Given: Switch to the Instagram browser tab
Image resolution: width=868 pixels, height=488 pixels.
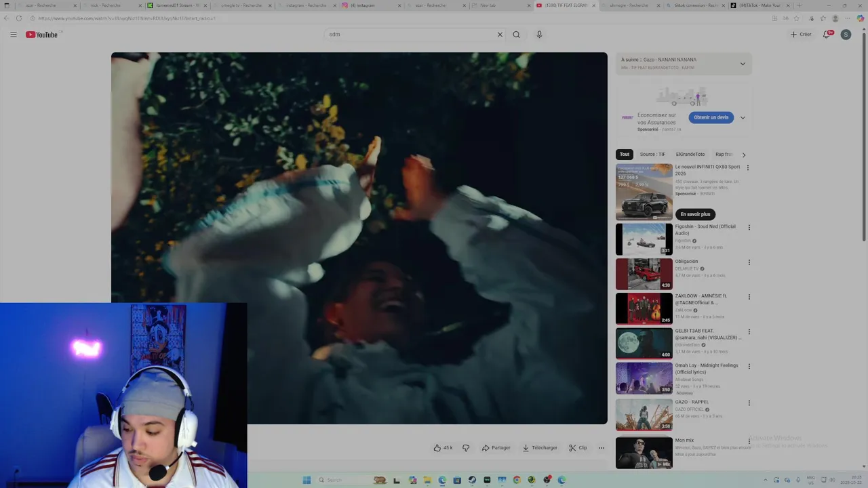Looking at the screenshot, I should tap(370, 5).
